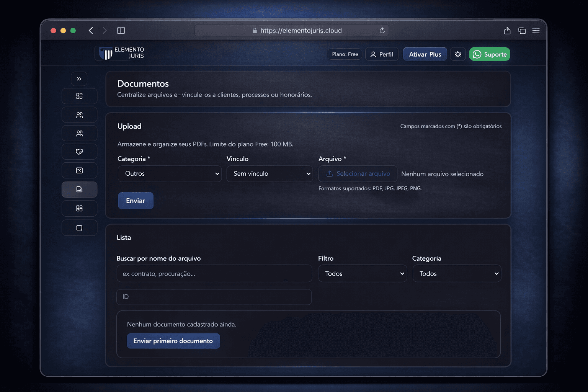Viewport: 588px width, 392px height.
Task: Open the dashboard grid icon in sidebar
Action: click(79, 96)
